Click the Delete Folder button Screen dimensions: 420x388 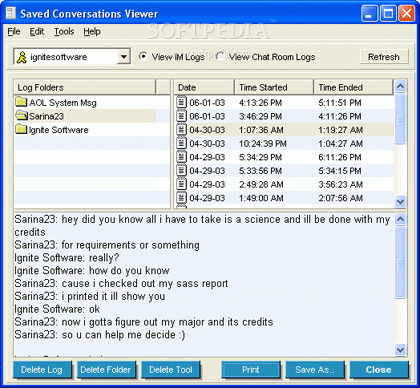tap(106, 370)
